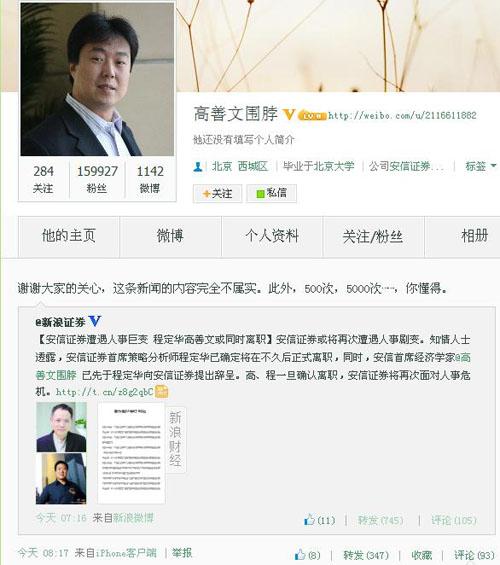
Task: Open the link icon after t.cn URL
Action: [161, 391]
